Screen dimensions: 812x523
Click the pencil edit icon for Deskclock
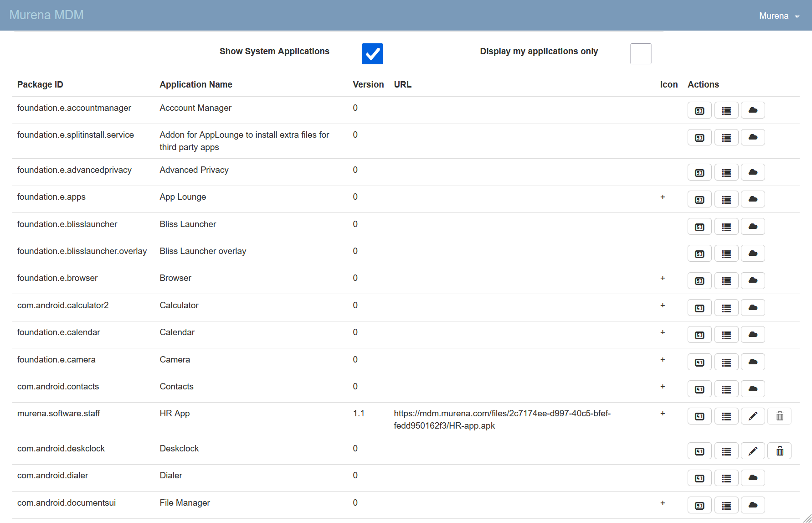point(753,451)
